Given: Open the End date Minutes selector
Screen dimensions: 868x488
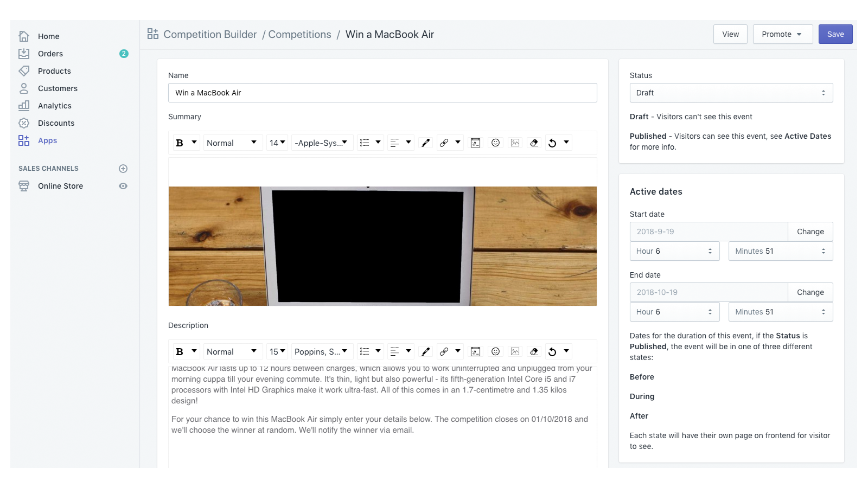Looking at the screenshot, I should pos(780,312).
